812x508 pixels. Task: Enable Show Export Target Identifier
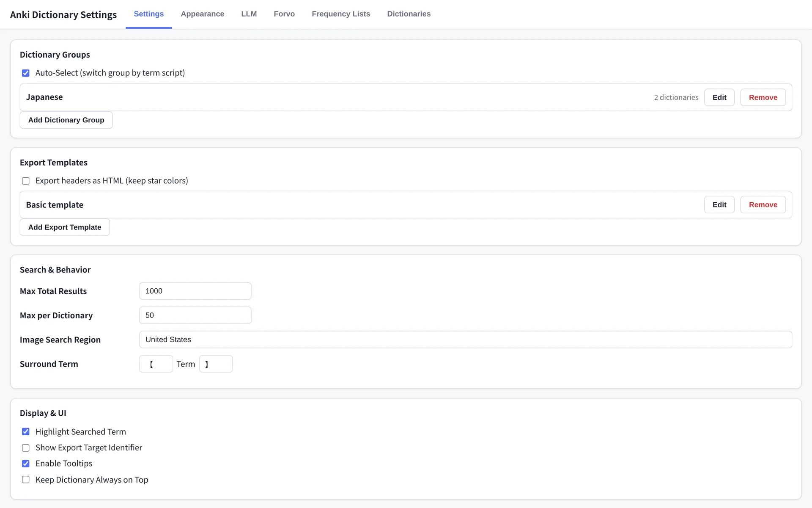tap(26, 448)
